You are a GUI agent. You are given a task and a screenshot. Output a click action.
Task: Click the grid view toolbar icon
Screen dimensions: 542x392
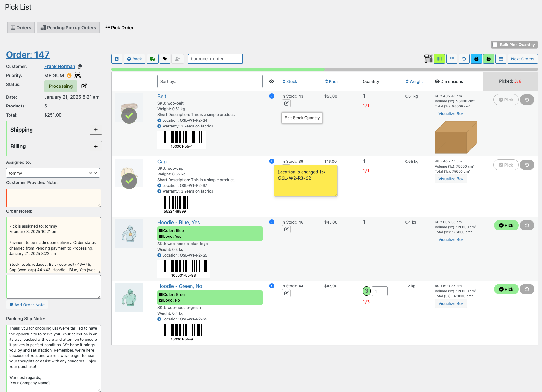pos(501,59)
